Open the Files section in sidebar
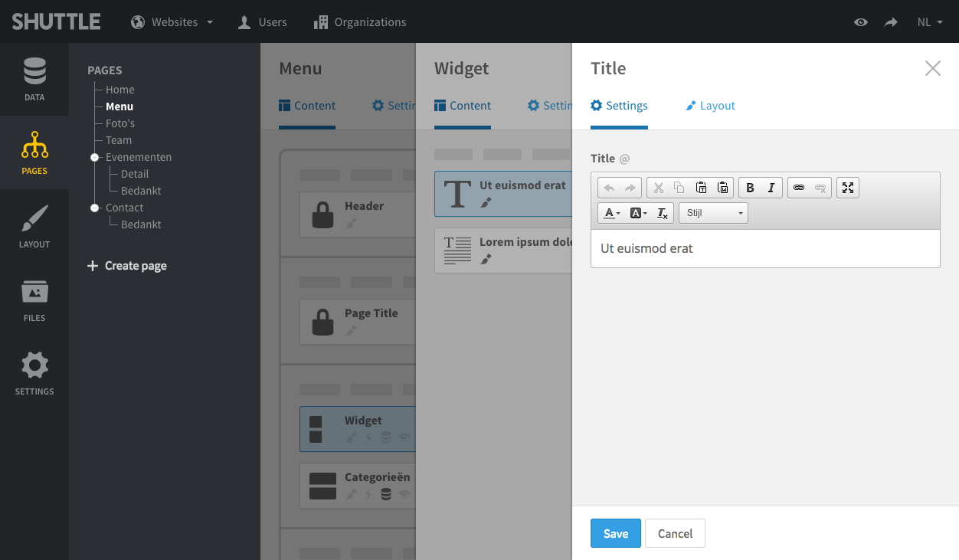The height and width of the screenshot is (560, 959). tap(34, 300)
